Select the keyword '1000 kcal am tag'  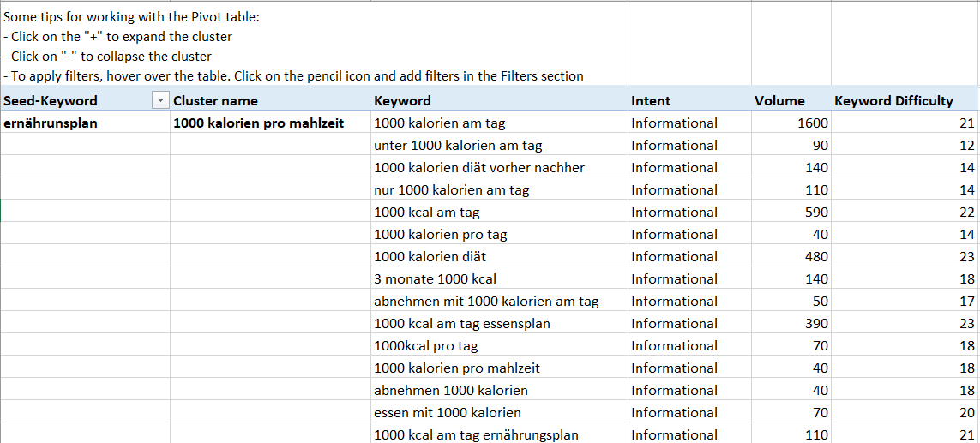point(499,213)
